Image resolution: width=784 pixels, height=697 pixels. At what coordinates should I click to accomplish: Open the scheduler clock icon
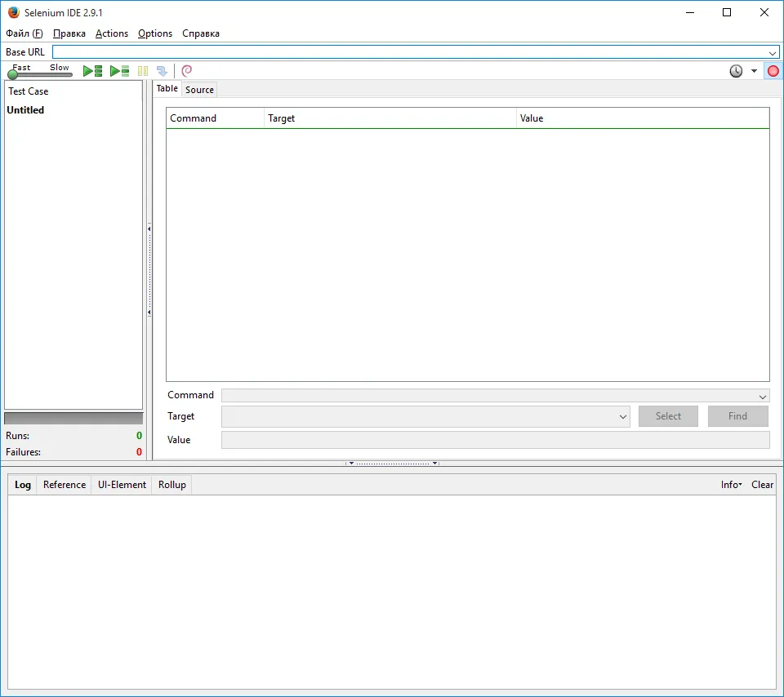pos(736,71)
